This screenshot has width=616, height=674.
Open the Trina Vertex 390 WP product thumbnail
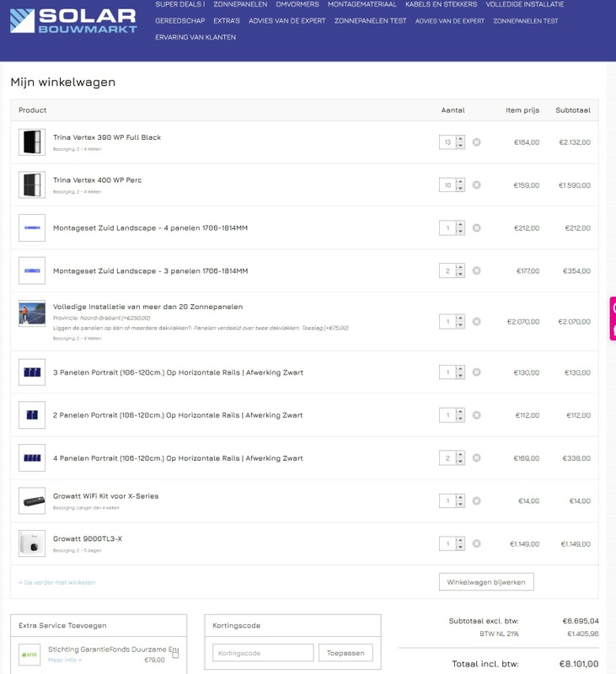[x=32, y=142]
